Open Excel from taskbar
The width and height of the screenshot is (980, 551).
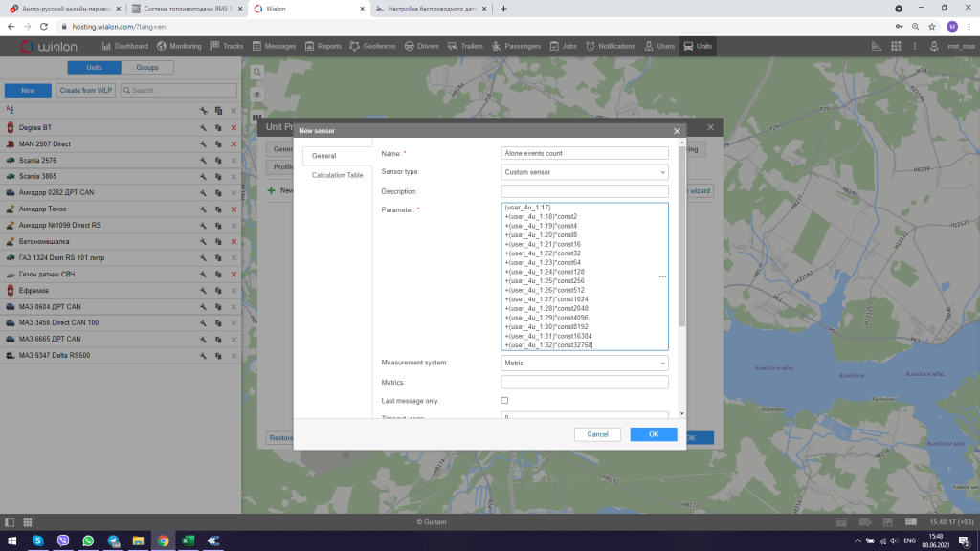click(x=189, y=540)
